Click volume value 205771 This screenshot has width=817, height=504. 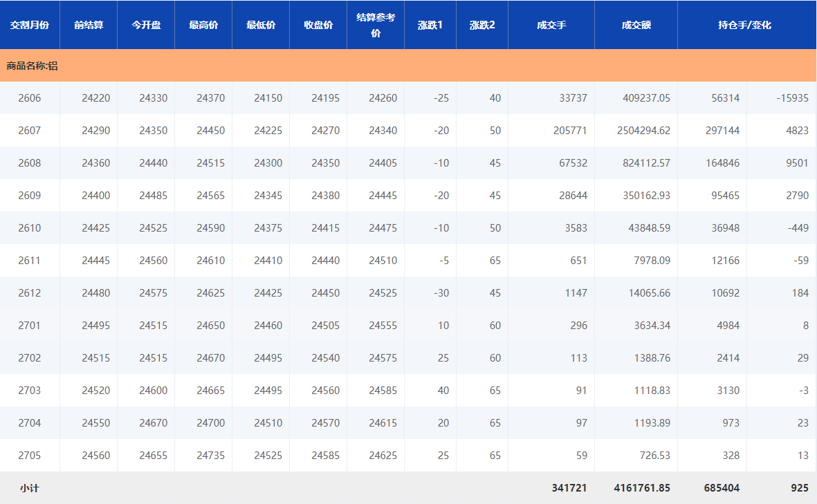[x=570, y=130]
